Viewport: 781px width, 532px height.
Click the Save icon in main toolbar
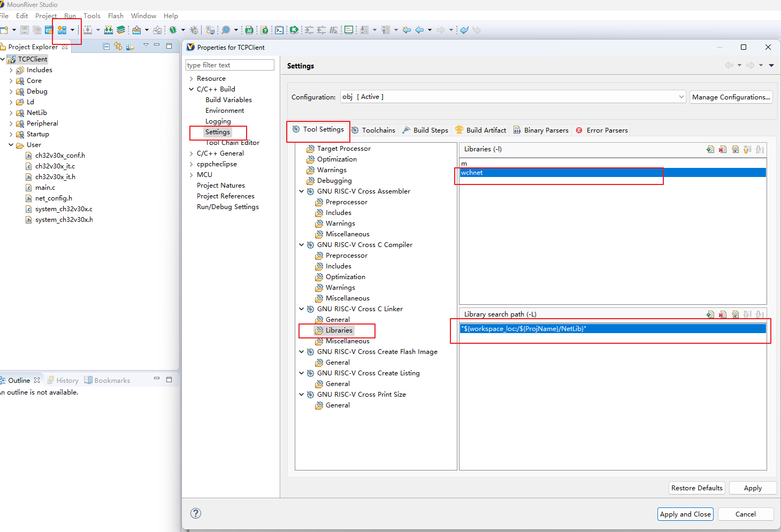[x=25, y=30]
